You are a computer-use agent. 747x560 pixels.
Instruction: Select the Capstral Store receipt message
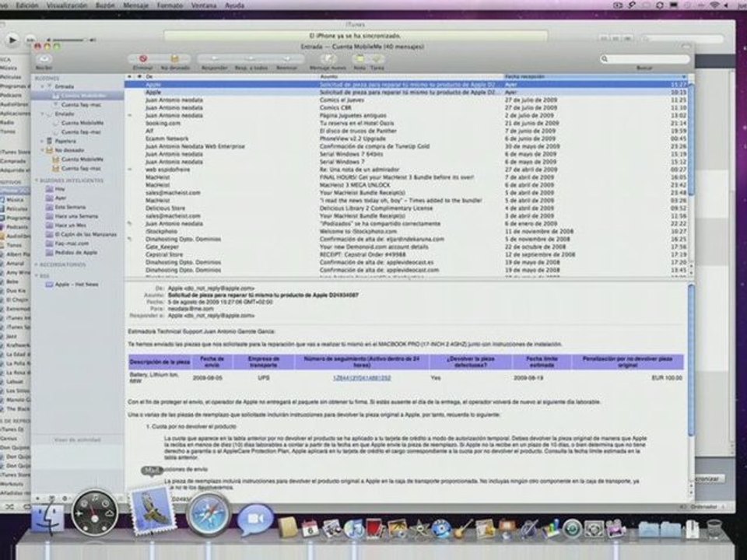click(x=406, y=254)
